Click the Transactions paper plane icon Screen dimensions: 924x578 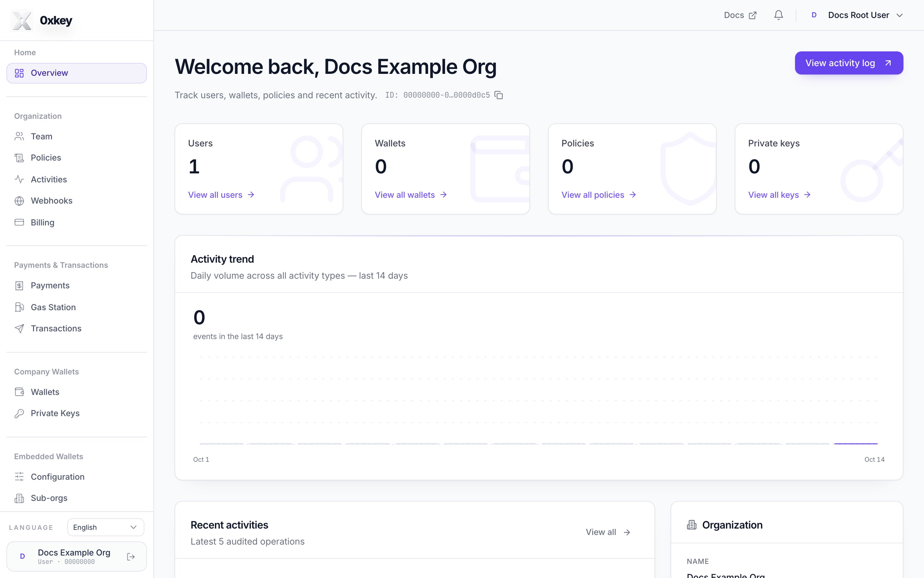click(x=19, y=329)
